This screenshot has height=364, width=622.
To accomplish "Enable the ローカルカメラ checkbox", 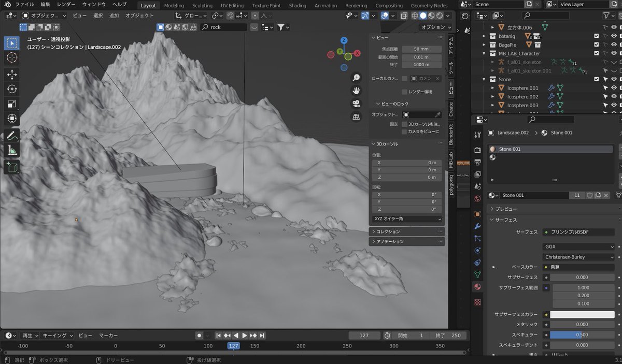I will (x=405, y=78).
